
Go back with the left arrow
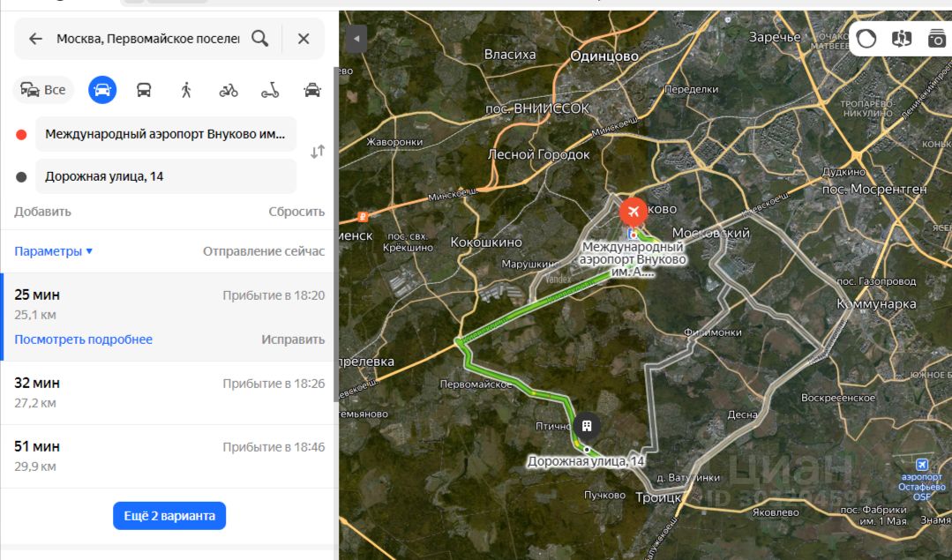[36, 39]
